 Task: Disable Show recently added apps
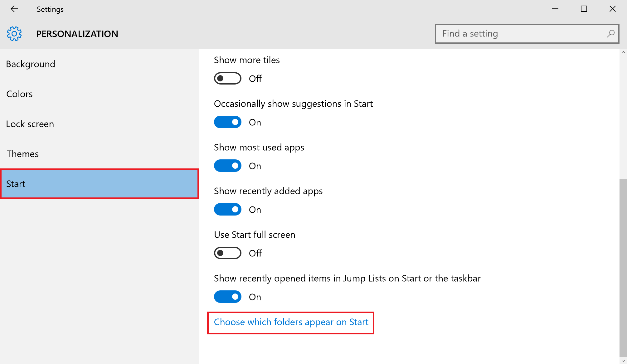(227, 209)
